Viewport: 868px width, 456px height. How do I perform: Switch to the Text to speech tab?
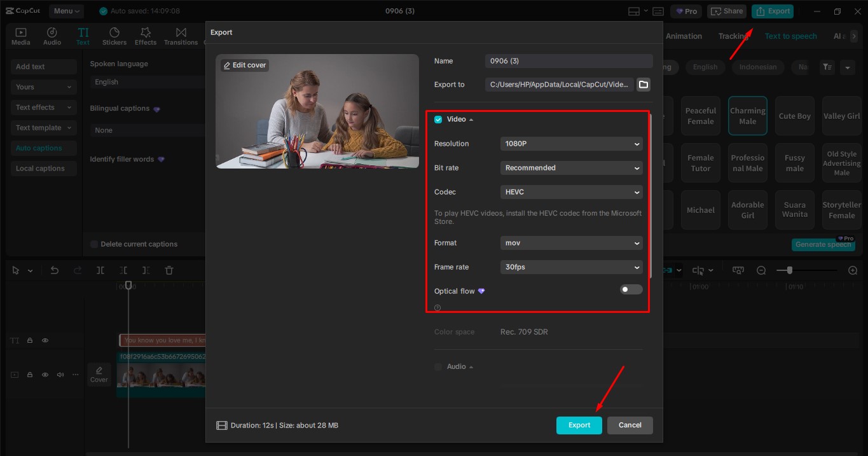(x=790, y=36)
